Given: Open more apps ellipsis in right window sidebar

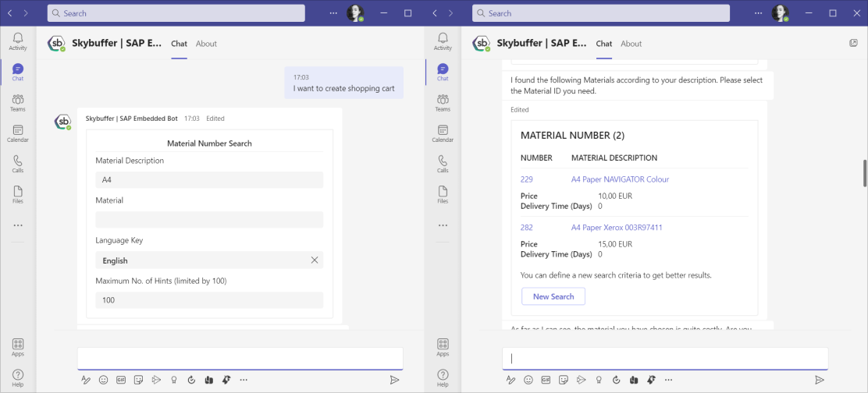Looking at the screenshot, I should [443, 225].
